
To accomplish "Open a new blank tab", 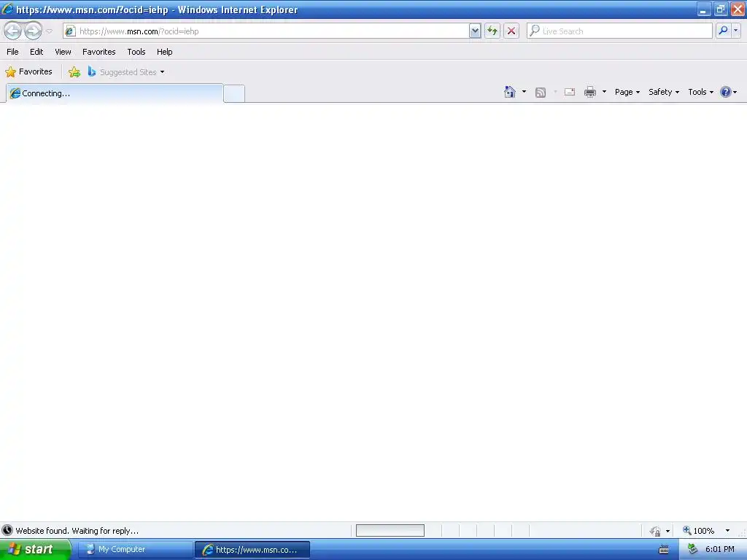I will 234,94.
